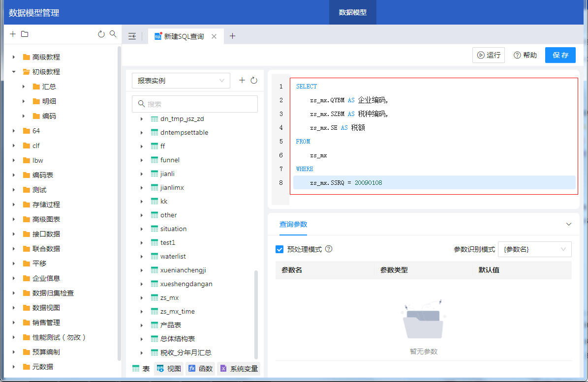Add a new data source next to 报表实例
Screen dimensions: 588x382
(242, 81)
